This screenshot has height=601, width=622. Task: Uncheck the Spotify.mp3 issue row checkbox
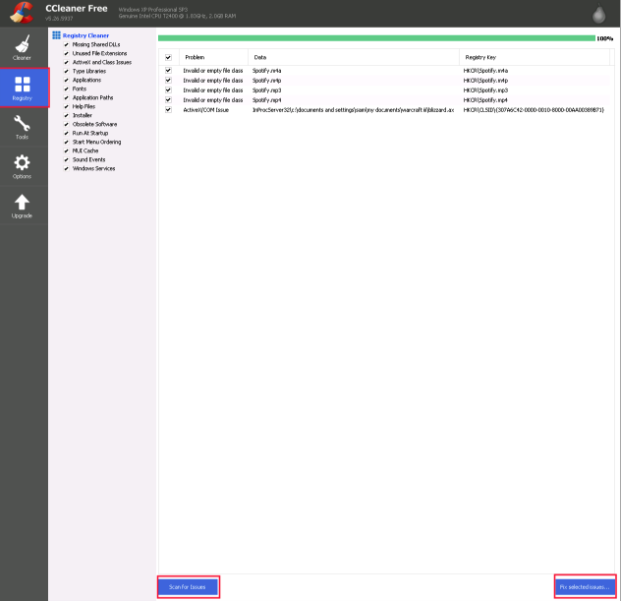(168, 90)
